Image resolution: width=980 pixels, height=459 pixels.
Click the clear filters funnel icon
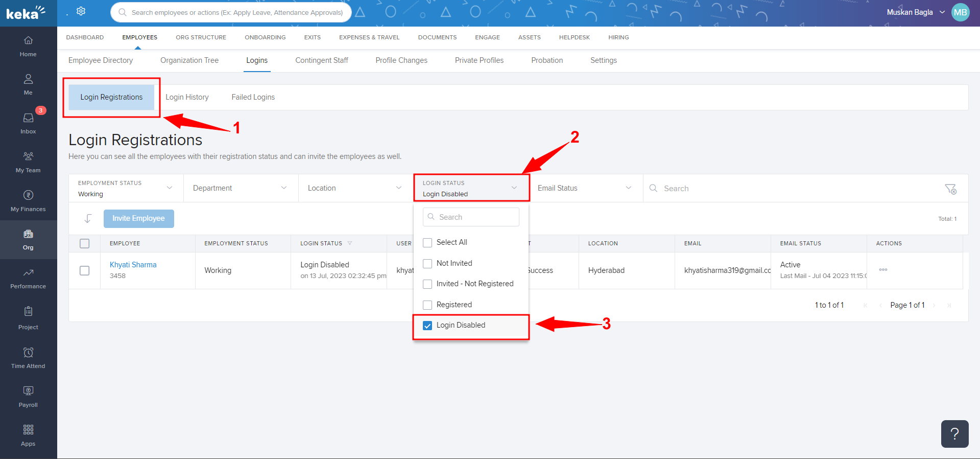(x=950, y=189)
